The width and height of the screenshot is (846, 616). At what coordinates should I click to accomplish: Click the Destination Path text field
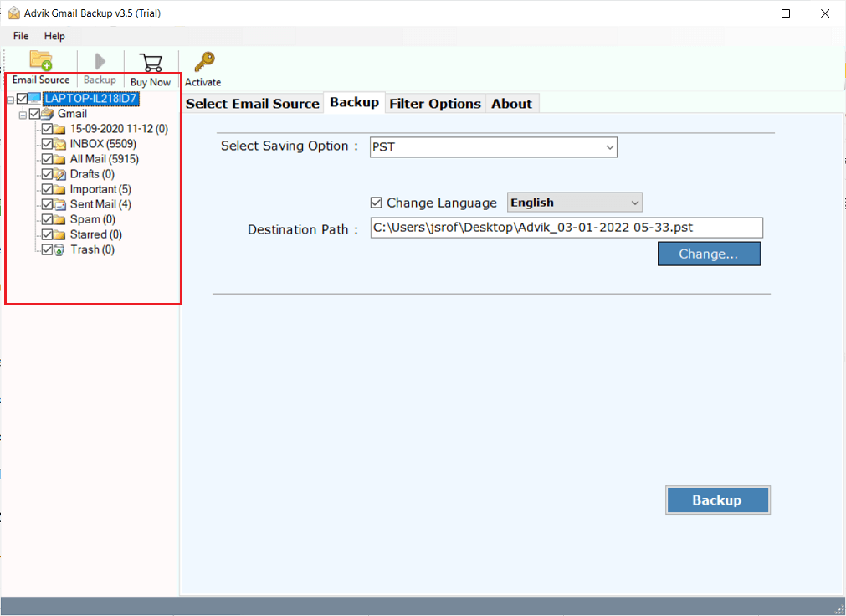pos(567,228)
